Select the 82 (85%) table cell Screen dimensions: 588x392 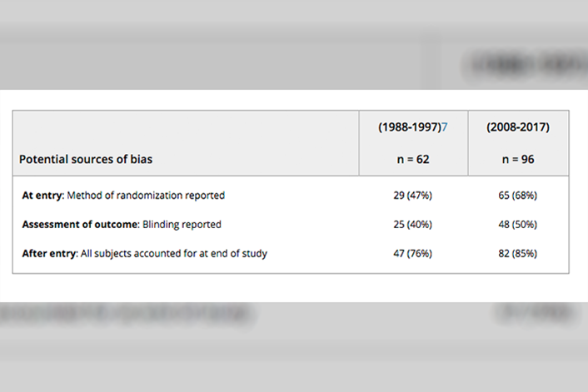pos(518,254)
